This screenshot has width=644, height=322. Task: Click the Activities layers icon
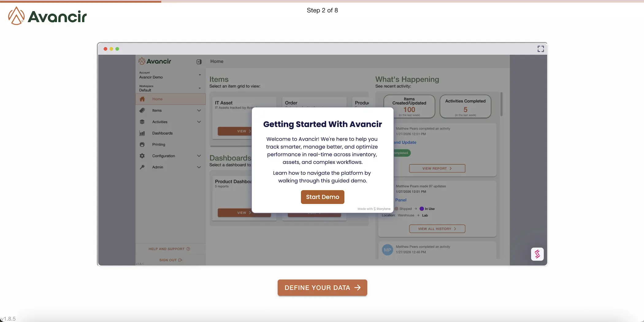(x=142, y=122)
